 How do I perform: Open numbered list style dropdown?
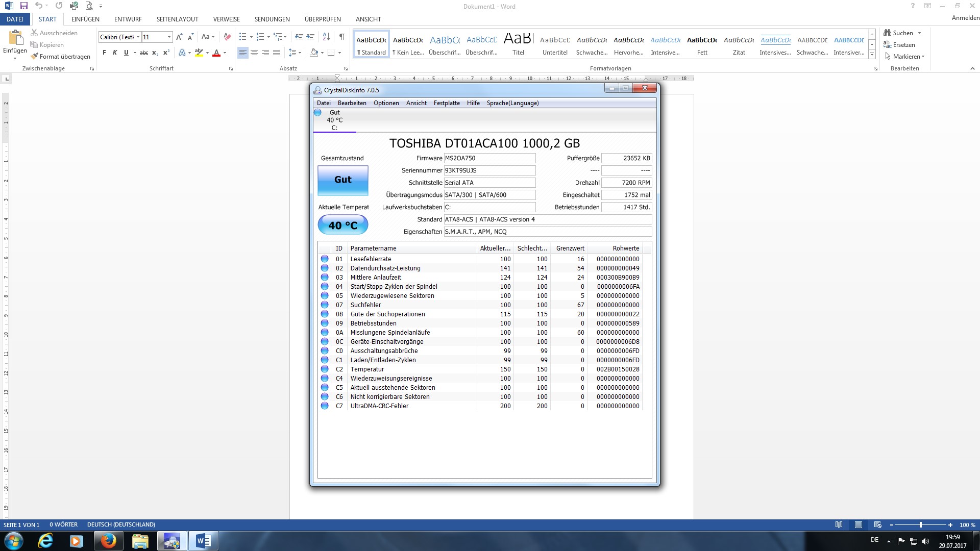[268, 37]
